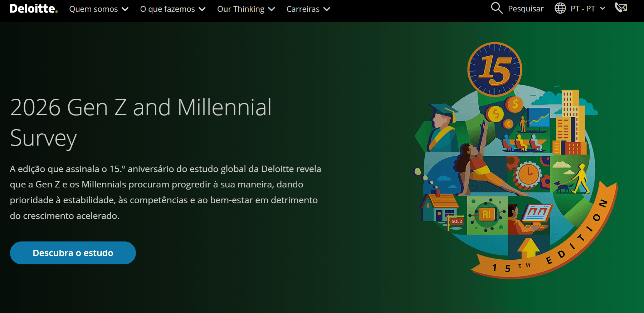Open the Quem somos menu
The image size is (644, 313).
pyautogui.click(x=93, y=9)
